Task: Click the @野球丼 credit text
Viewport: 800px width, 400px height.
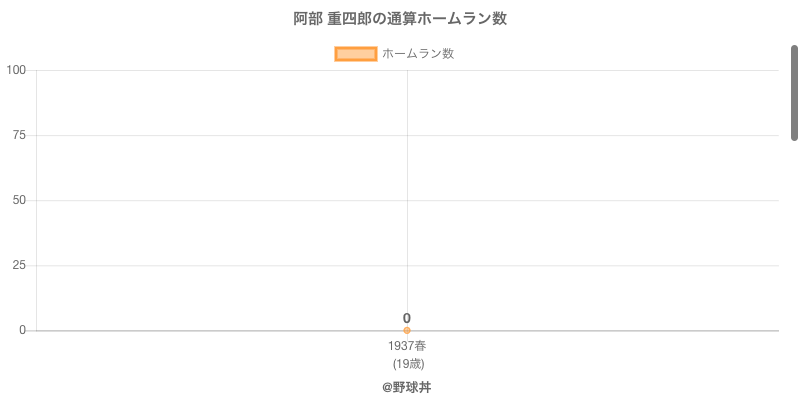Action: [x=407, y=386]
